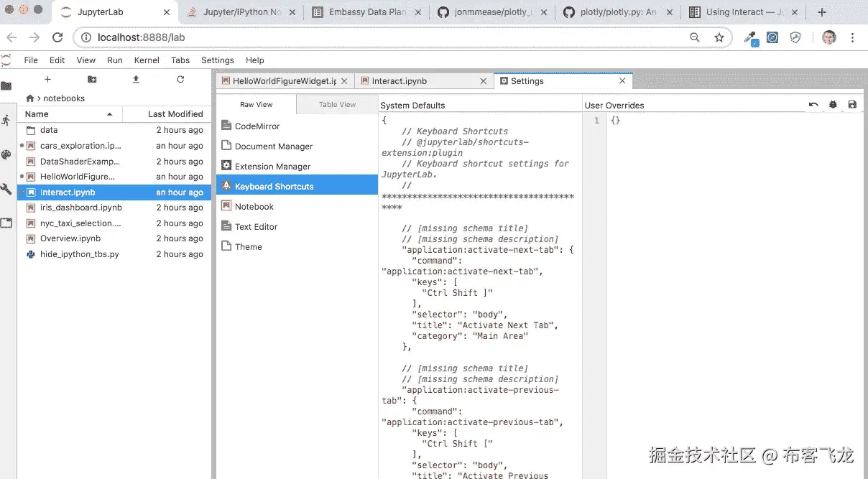Select hide_ipython_tbs.py file
The image size is (868, 479).
click(x=114, y=254)
